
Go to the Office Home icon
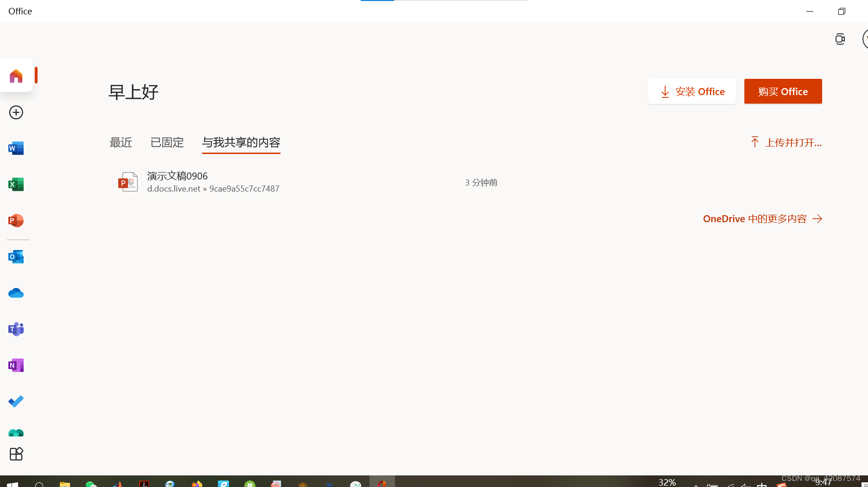tap(16, 76)
